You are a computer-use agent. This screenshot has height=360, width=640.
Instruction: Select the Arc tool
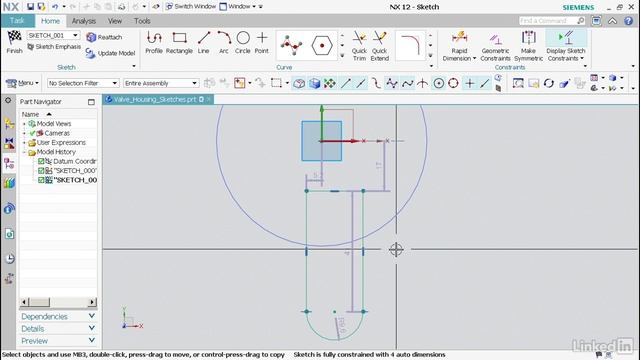tap(224, 42)
